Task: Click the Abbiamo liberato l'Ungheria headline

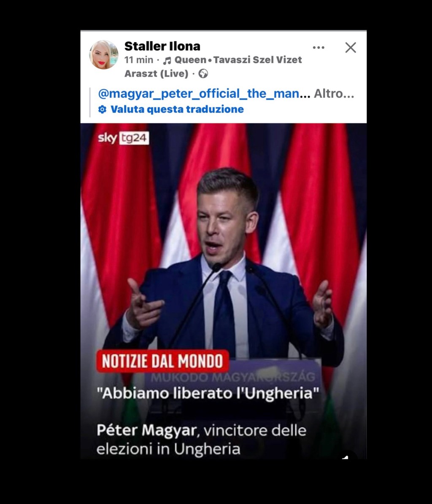Action: 208,393
